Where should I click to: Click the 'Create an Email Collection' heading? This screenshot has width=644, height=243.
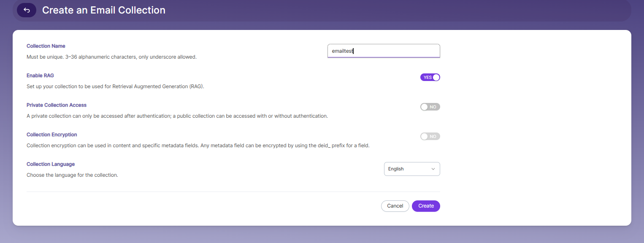[x=104, y=10]
